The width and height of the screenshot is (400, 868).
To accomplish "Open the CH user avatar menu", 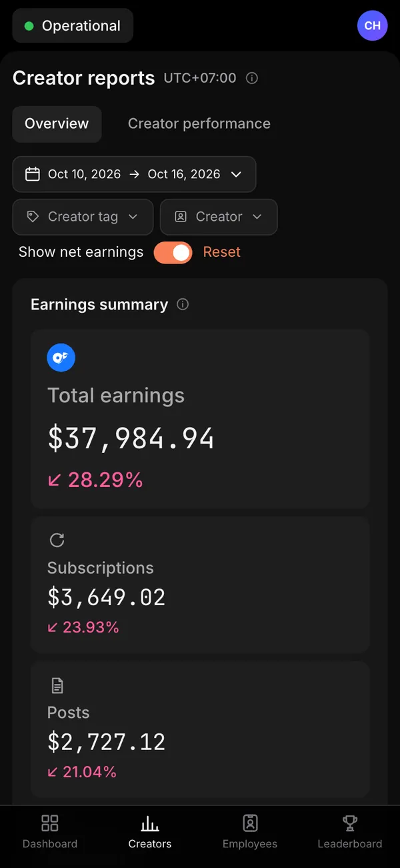I will (x=373, y=26).
